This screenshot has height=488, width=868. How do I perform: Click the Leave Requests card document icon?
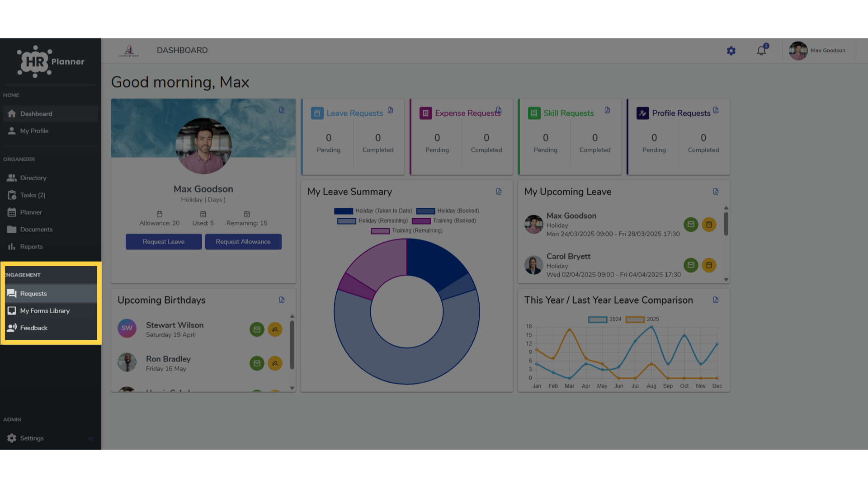coord(390,110)
